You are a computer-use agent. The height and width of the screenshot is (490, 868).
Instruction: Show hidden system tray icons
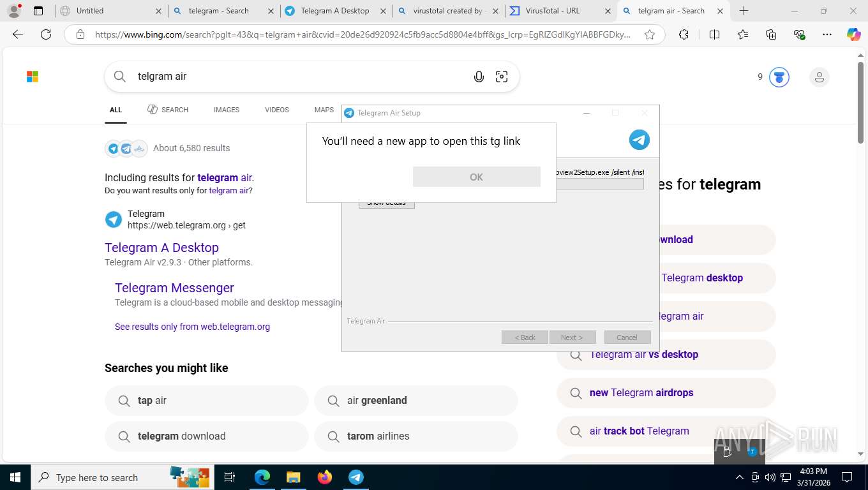739,477
